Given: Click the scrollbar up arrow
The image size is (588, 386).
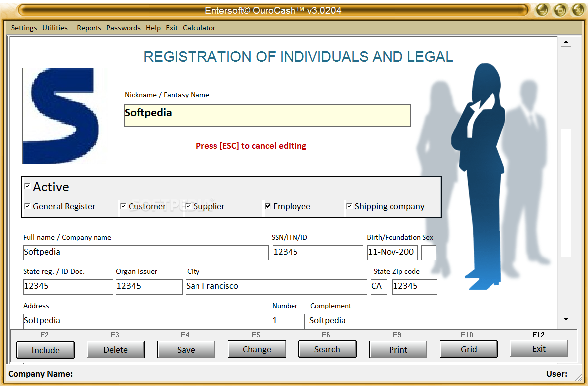Looking at the screenshot, I should pyautogui.click(x=566, y=42).
